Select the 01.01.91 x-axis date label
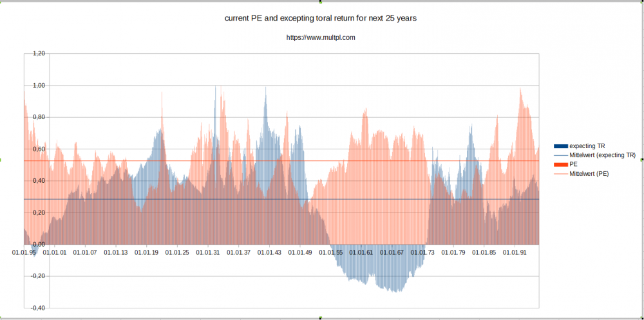Viewport: 644px width, 320px height. 515,252
